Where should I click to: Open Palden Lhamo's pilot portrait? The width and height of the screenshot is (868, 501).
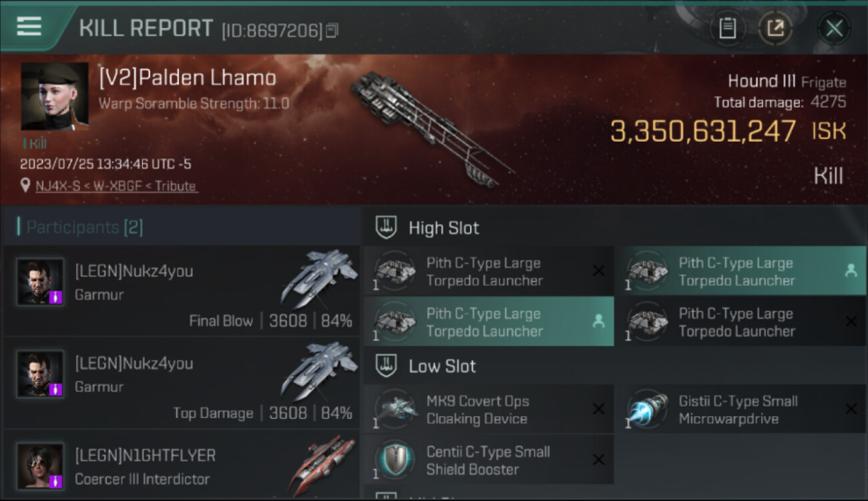[x=55, y=96]
